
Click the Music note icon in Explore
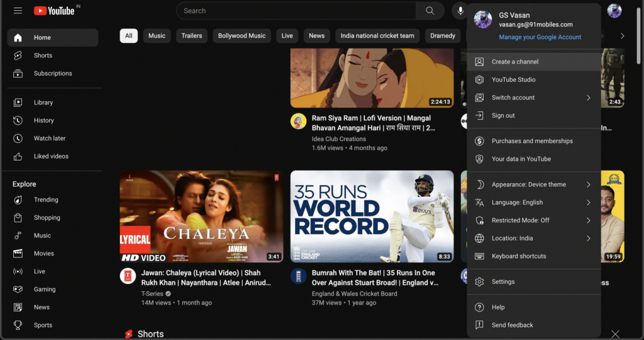[18, 235]
